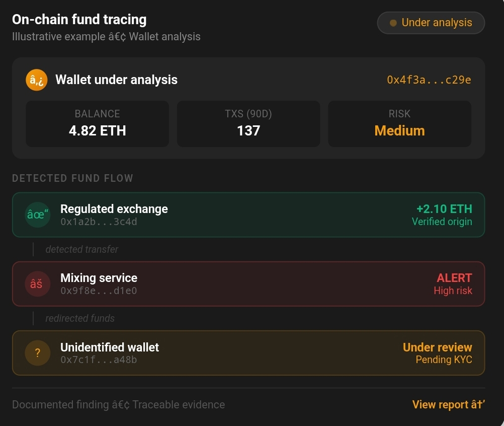The height and width of the screenshot is (426, 504).
Task: Click the Under analysis status badge
Action: pyautogui.click(x=431, y=23)
